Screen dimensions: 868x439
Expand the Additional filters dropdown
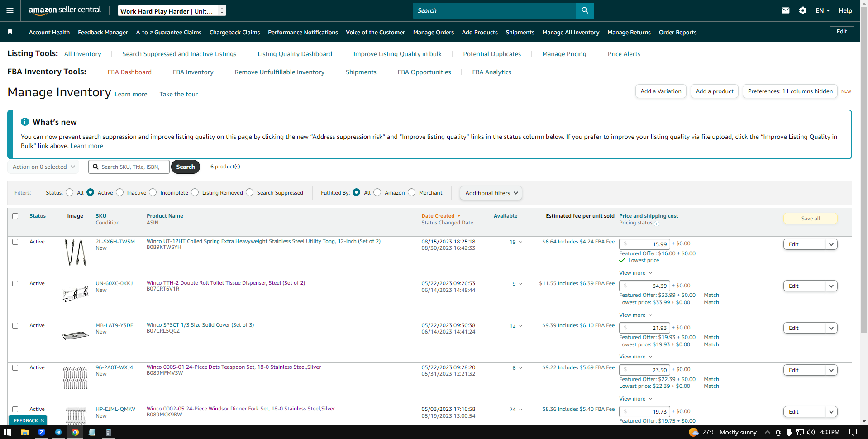click(x=491, y=193)
